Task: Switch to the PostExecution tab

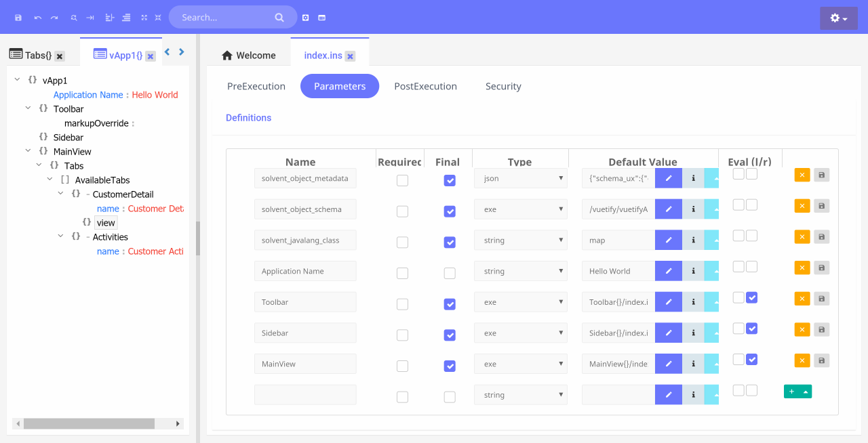Action: (426, 86)
